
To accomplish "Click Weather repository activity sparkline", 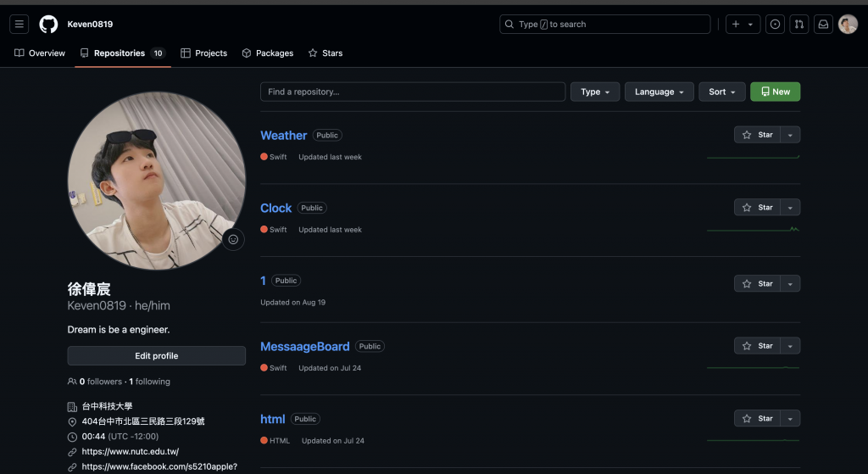I will (x=754, y=157).
